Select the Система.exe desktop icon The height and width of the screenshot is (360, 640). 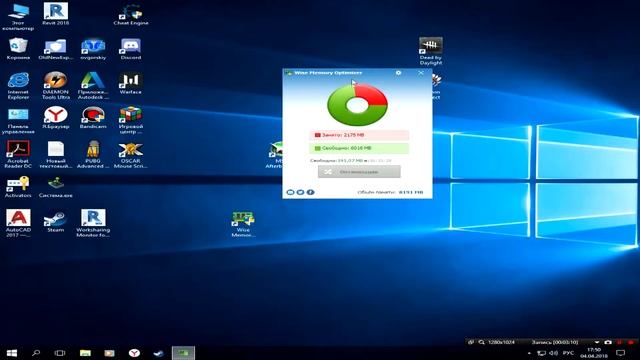coord(56,187)
